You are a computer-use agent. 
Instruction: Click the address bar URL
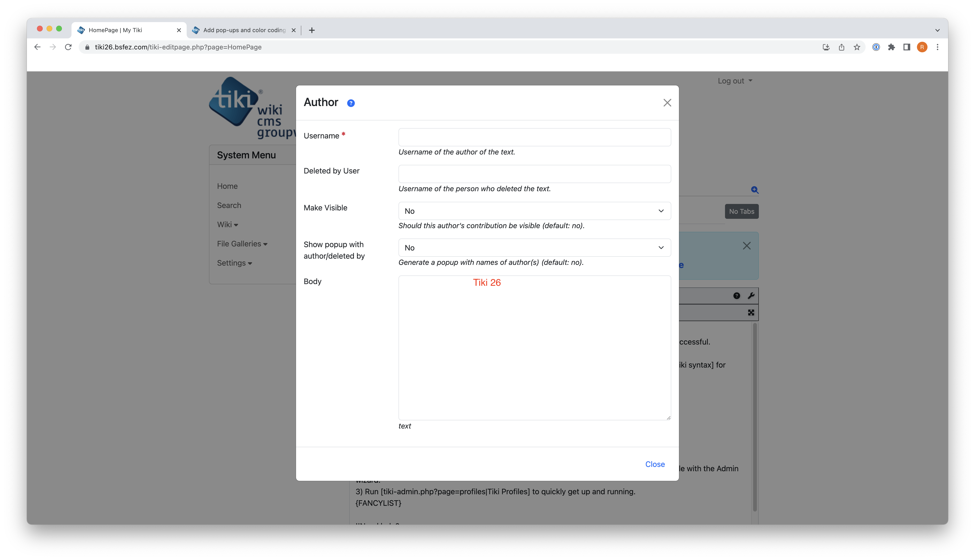pyautogui.click(x=178, y=47)
